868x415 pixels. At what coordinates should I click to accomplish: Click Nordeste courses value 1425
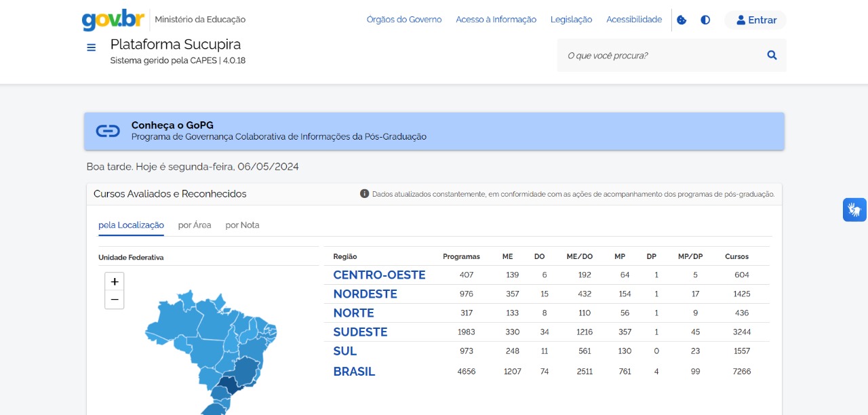pyautogui.click(x=741, y=294)
